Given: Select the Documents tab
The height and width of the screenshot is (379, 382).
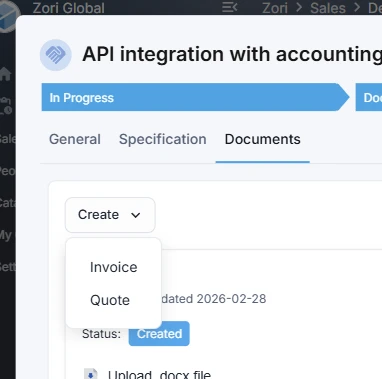Looking at the screenshot, I should point(263,139).
